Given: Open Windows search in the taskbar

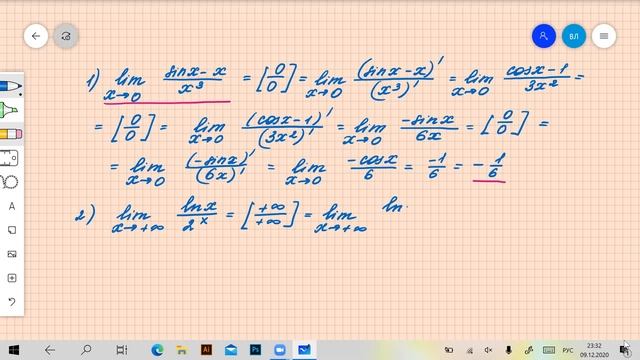Looking at the screenshot, I should pos(86,350).
